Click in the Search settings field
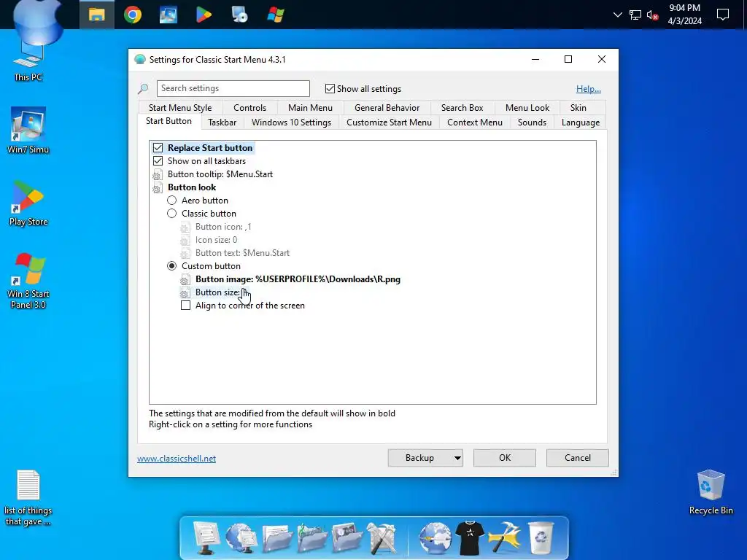The image size is (747, 560). pos(233,88)
